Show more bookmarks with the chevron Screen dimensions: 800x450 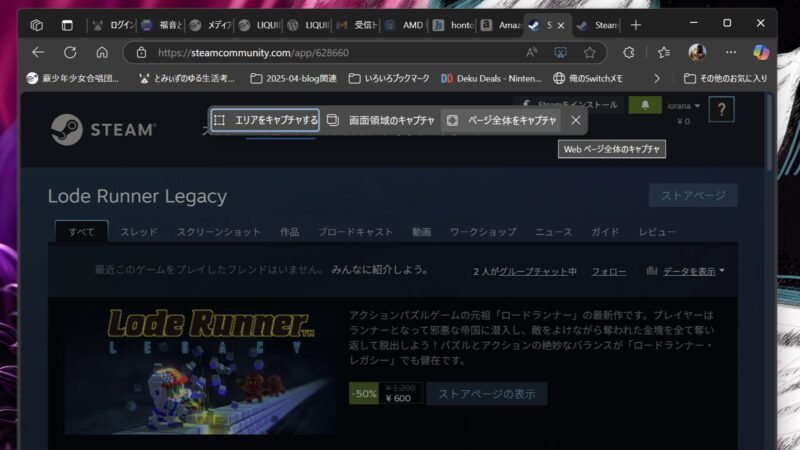657,78
